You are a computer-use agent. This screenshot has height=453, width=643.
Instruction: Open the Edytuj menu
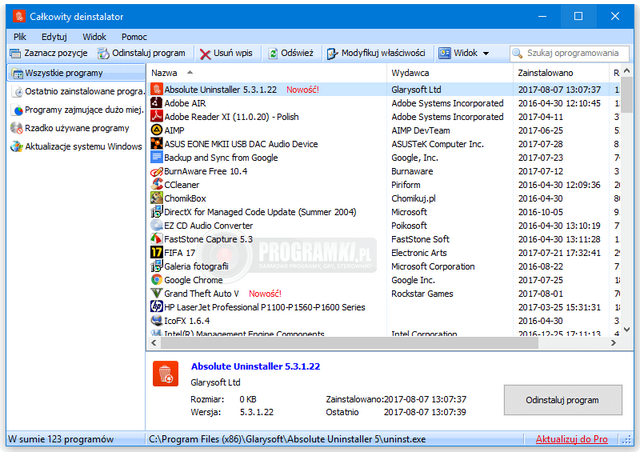[54, 37]
